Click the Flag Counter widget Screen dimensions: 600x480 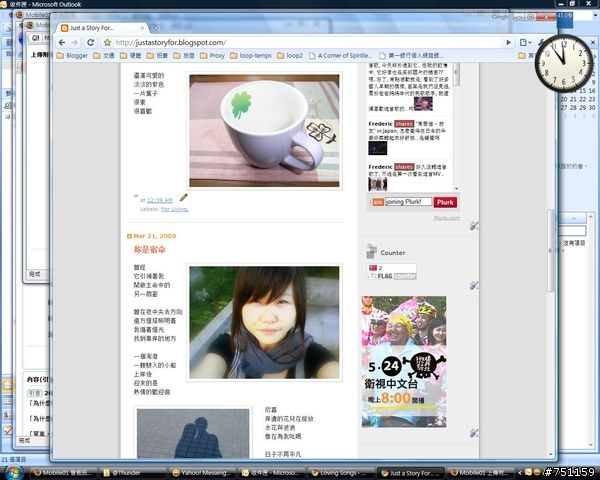(x=392, y=272)
